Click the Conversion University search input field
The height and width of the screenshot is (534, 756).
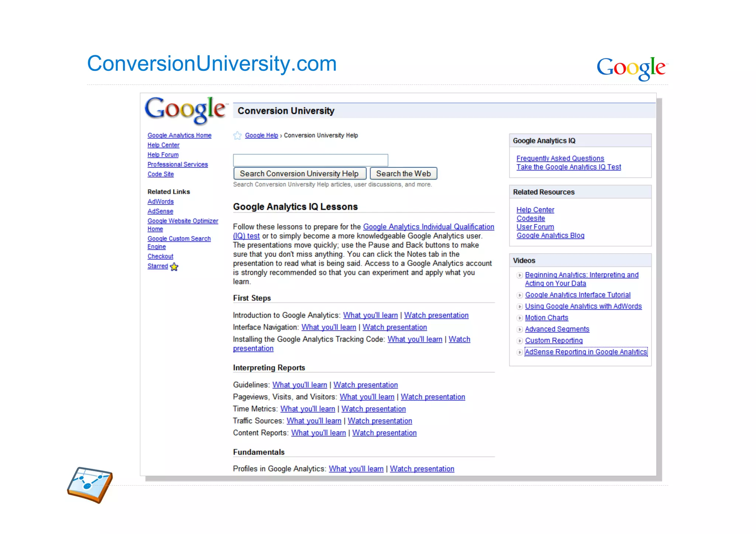310,160
